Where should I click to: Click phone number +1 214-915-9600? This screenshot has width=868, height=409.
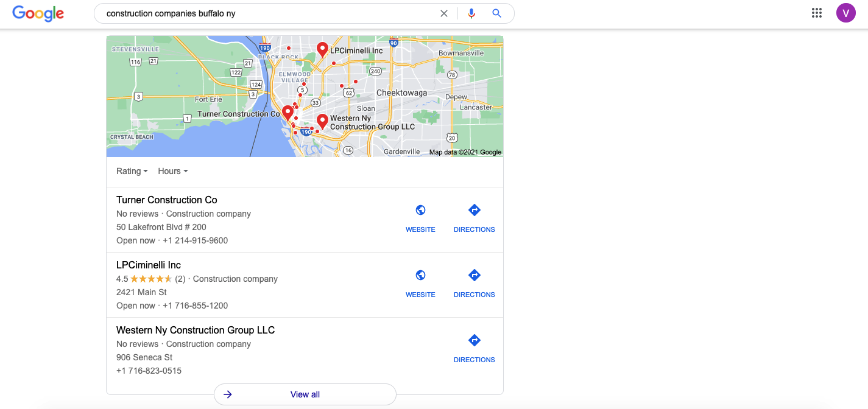point(195,240)
